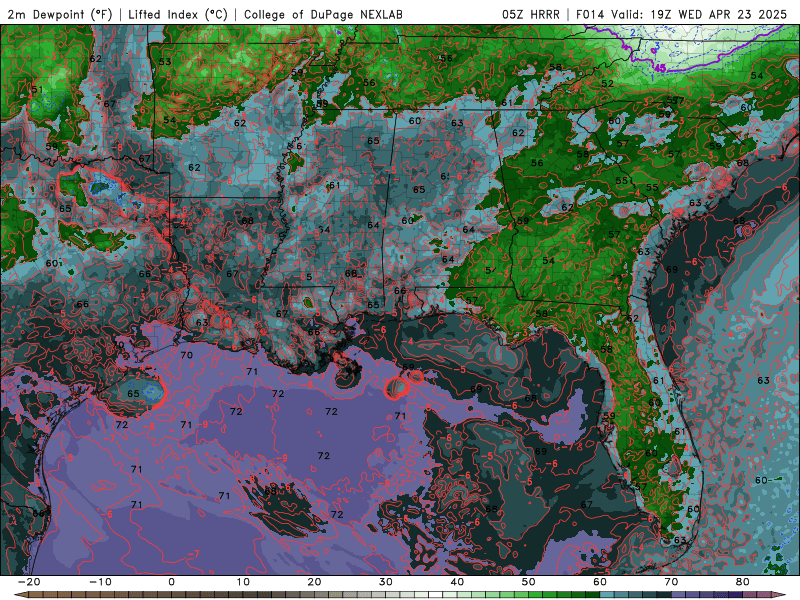Click the '70' color scale label
Image resolution: width=800 pixels, height=600 pixels.
pyautogui.click(x=671, y=582)
